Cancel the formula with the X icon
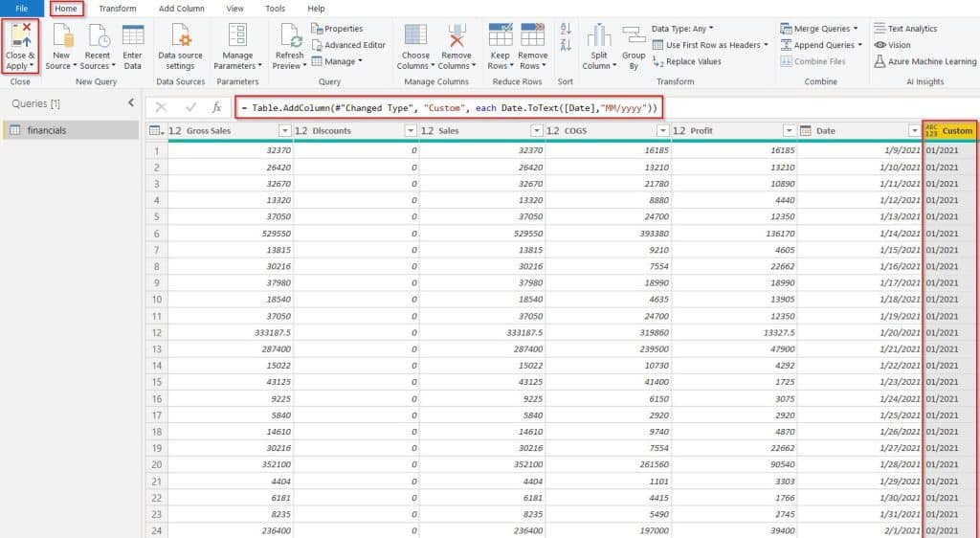Viewport: 980px width, 538px height. pos(161,107)
